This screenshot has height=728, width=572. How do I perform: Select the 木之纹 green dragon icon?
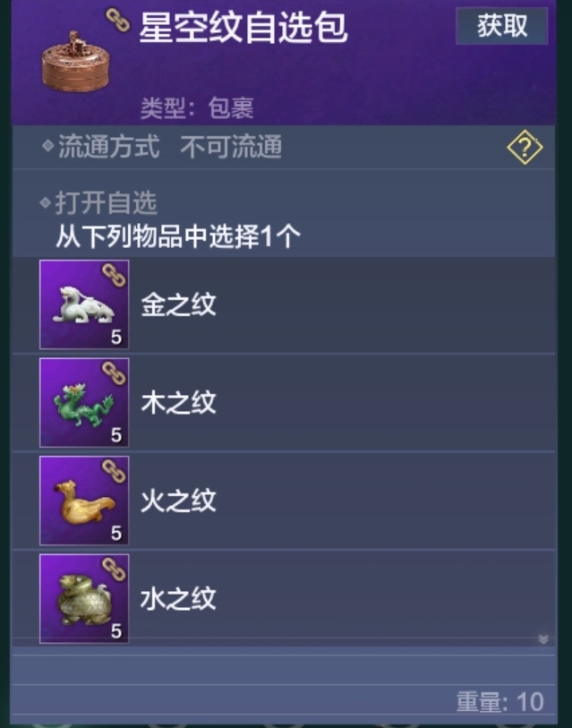(x=84, y=403)
